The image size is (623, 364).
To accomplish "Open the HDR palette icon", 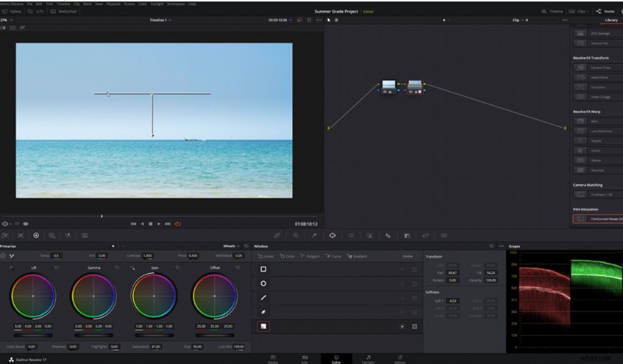I will pos(52,236).
